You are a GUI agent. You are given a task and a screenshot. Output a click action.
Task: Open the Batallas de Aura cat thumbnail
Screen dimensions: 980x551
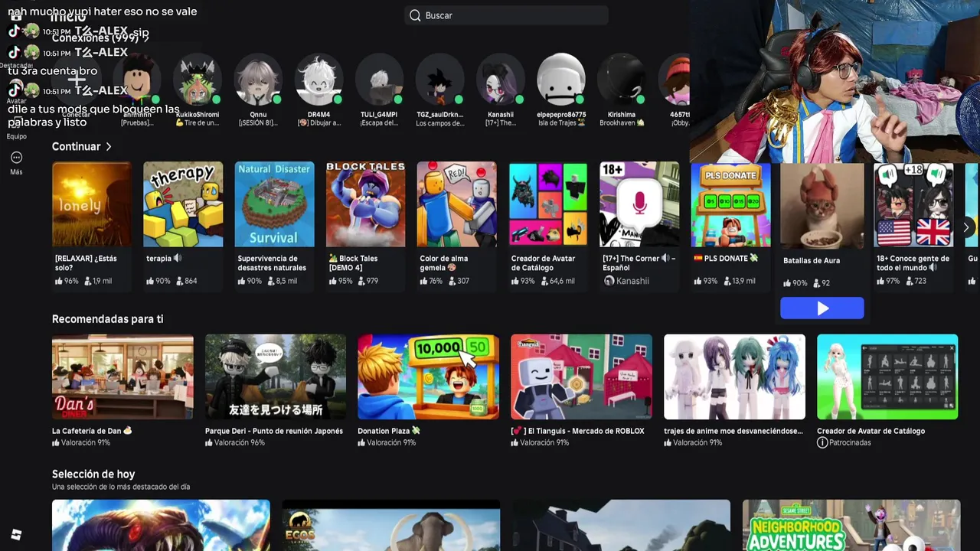click(x=822, y=207)
